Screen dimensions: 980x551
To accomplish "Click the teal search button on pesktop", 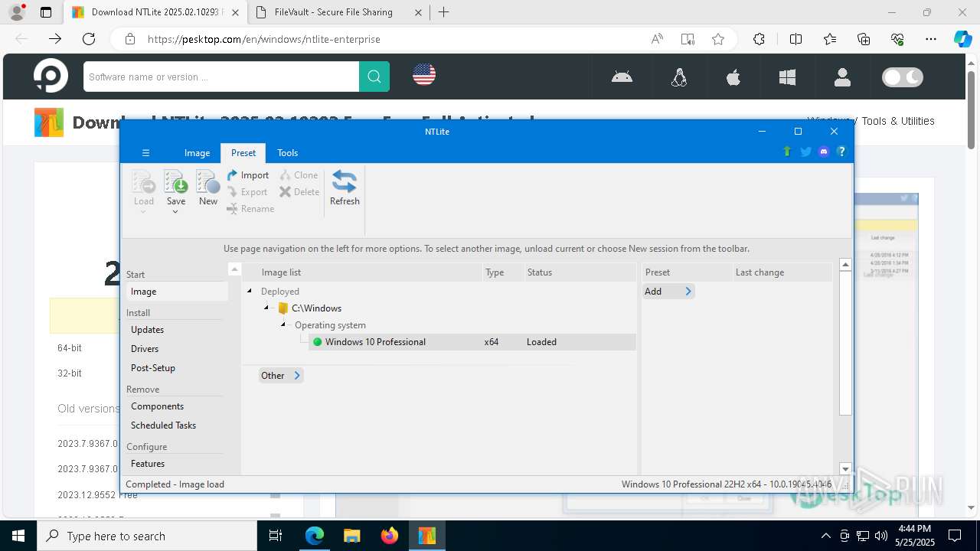I will (x=374, y=77).
